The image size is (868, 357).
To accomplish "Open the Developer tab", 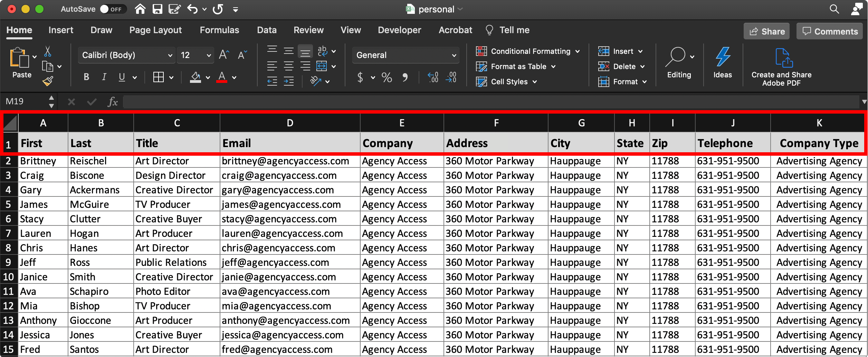I will click(399, 30).
